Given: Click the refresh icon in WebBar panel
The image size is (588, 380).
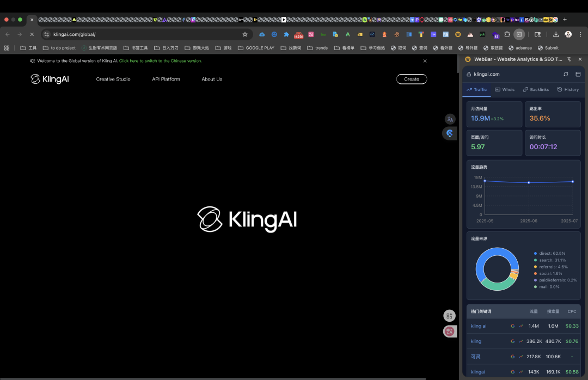Looking at the screenshot, I should click(x=566, y=74).
